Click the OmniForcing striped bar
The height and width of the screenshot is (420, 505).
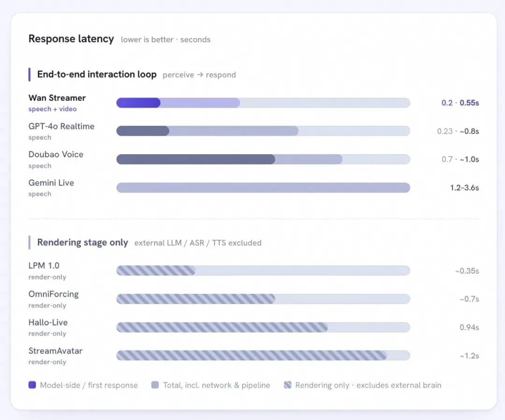(x=195, y=299)
